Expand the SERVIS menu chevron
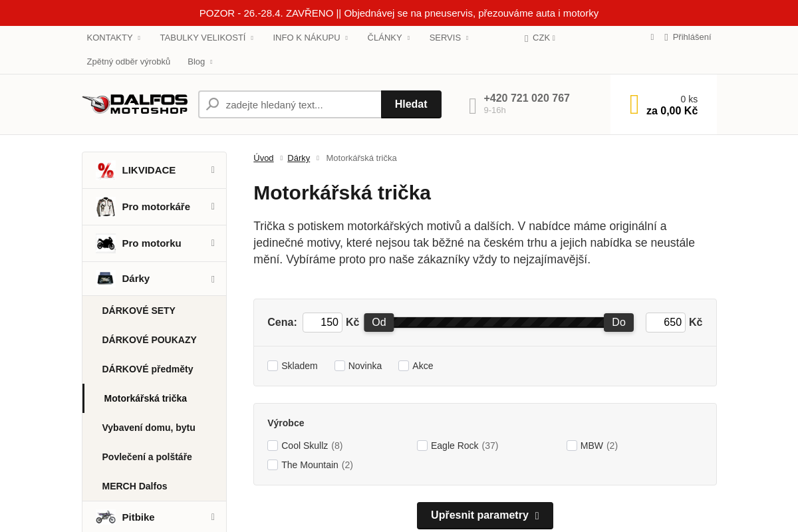Viewport: 798px width, 532px height. click(x=467, y=37)
